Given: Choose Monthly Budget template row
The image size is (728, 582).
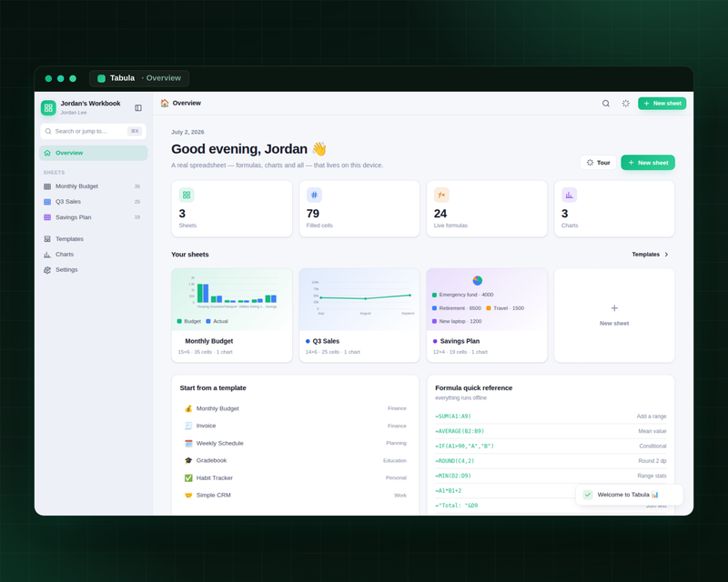Looking at the screenshot, I should point(295,408).
